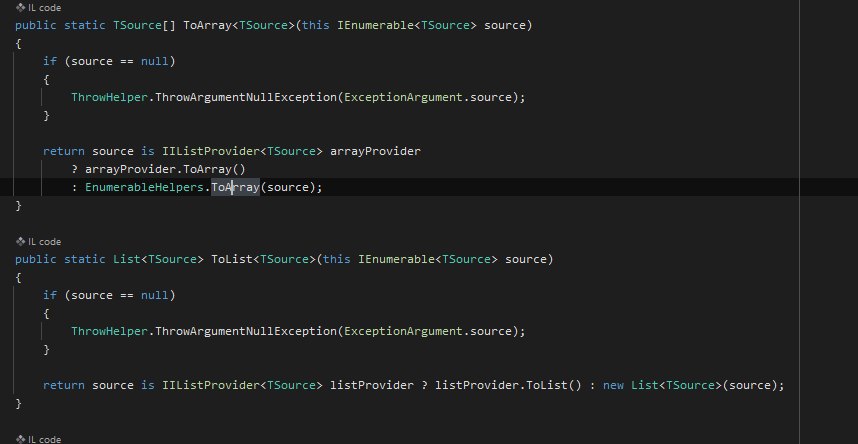This screenshot has height=444, width=858.
Task: Click ExceptionArgument inside the ToArray method
Action: pos(403,97)
